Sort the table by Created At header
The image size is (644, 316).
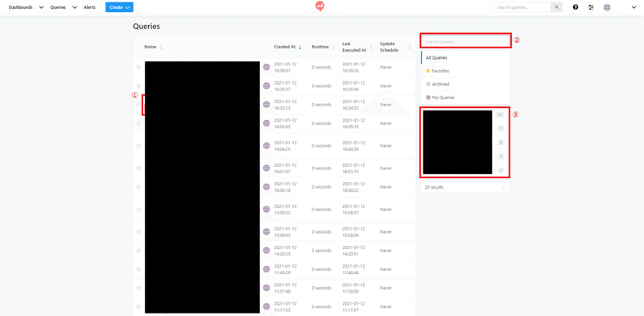tap(285, 47)
